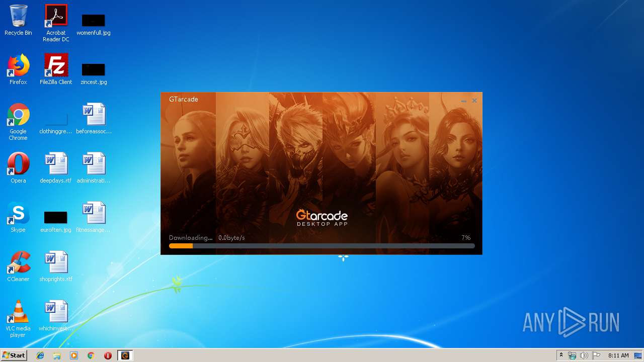Viewport: 644px width, 362px height.
Task: Open Firefox desktop shortcut
Action: point(18,69)
